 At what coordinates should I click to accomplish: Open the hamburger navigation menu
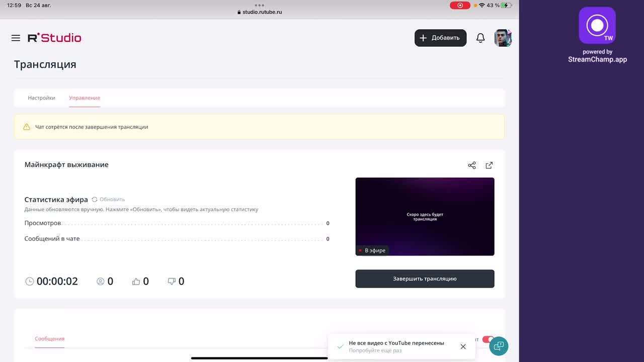[x=16, y=38]
